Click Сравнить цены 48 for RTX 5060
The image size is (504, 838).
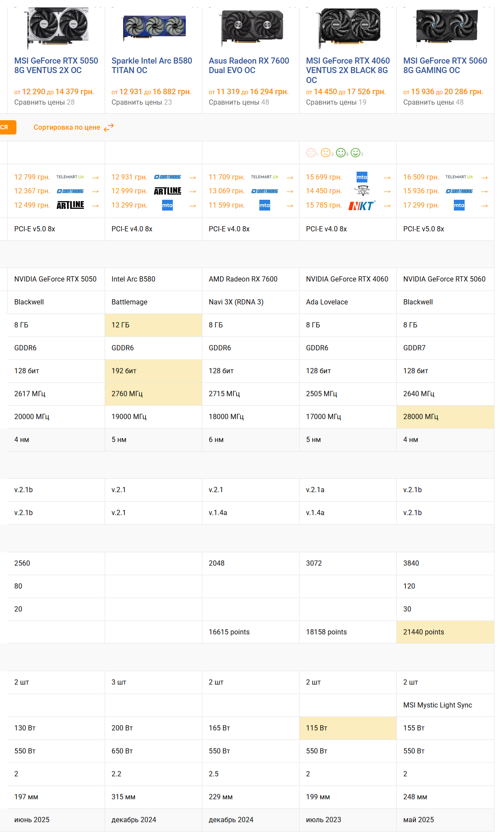point(434,102)
